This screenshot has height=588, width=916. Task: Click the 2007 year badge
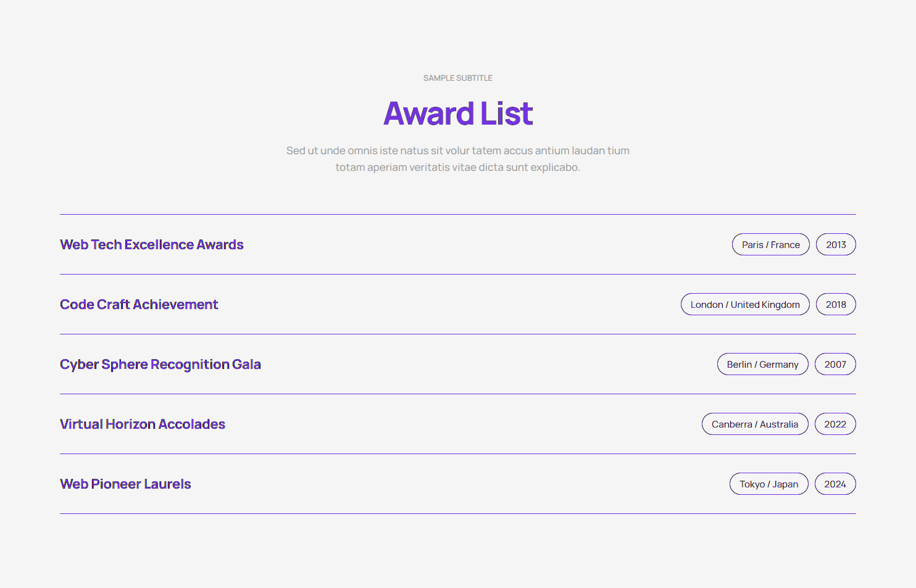(x=835, y=365)
